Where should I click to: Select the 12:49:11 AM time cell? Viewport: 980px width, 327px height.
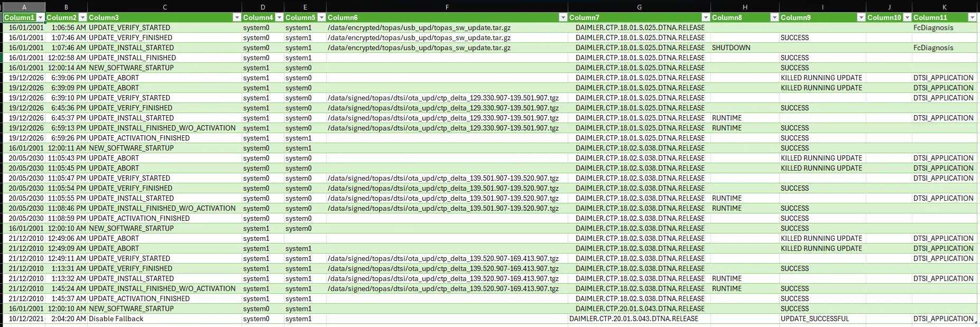coord(66,258)
